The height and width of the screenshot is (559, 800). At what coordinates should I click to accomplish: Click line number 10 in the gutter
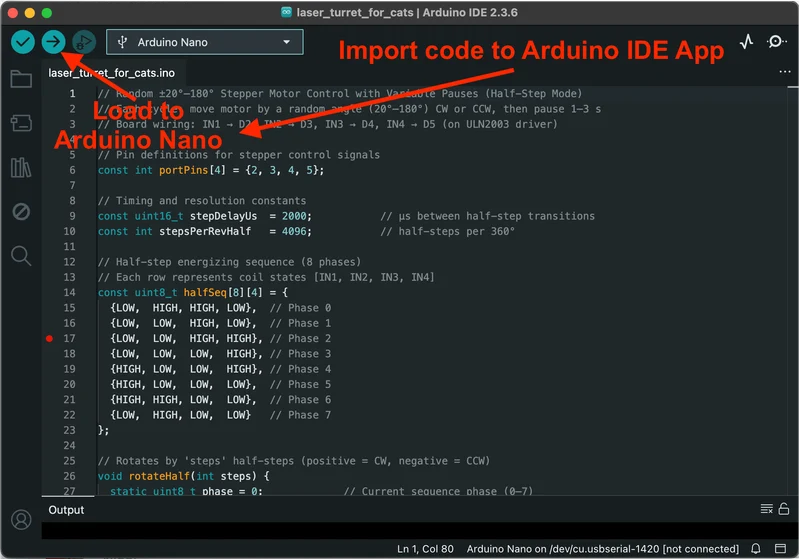click(x=69, y=232)
